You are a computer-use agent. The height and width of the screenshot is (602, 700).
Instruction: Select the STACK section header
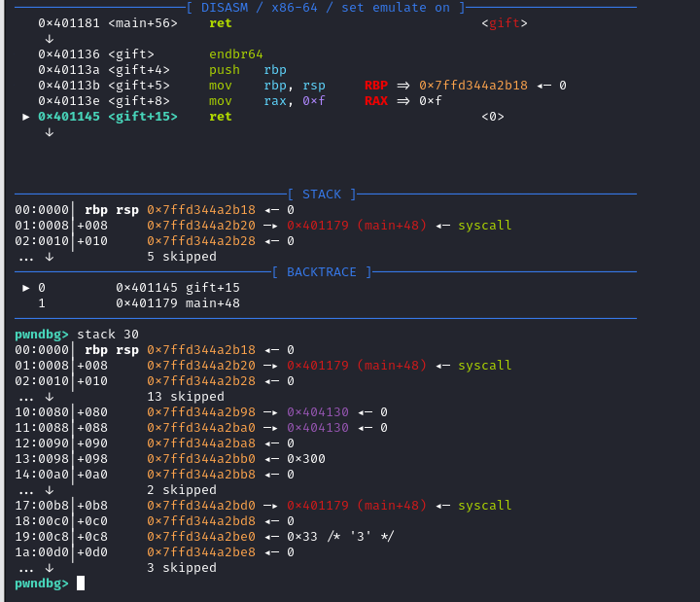click(x=322, y=195)
